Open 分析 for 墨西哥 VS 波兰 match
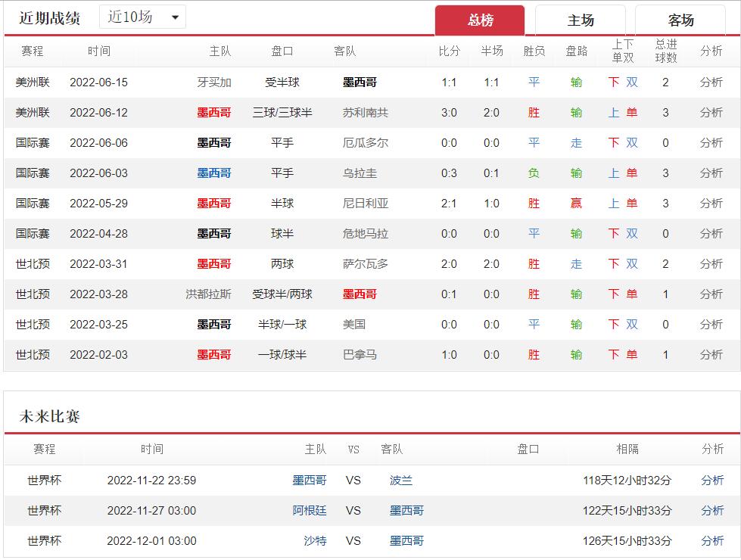Viewport: 741px width, 560px height. click(712, 480)
